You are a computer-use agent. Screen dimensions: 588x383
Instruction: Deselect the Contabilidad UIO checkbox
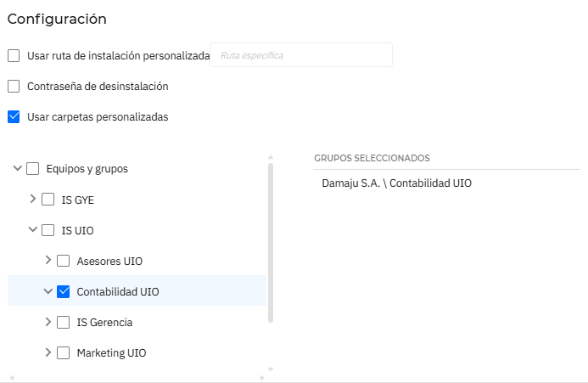[x=64, y=291]
